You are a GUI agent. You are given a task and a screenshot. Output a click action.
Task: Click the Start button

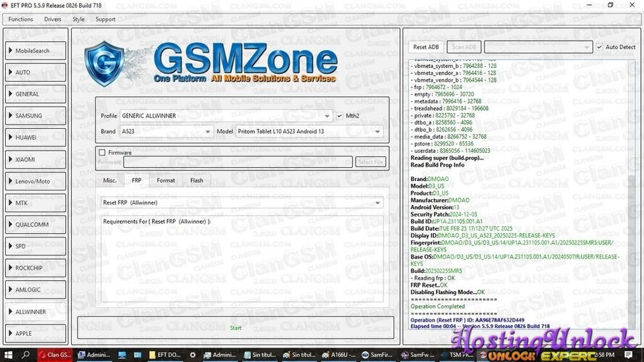pyautogui.click(x=235, y=327)
